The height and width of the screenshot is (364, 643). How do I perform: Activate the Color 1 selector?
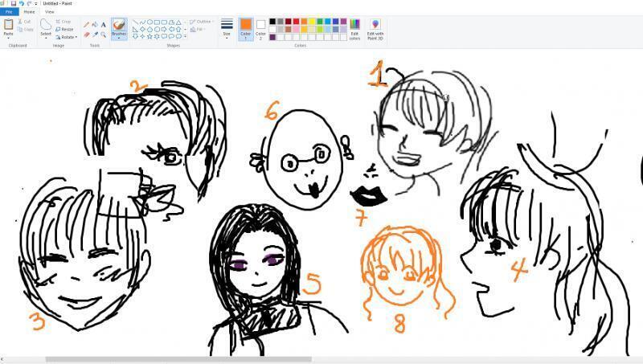(246, 30)
